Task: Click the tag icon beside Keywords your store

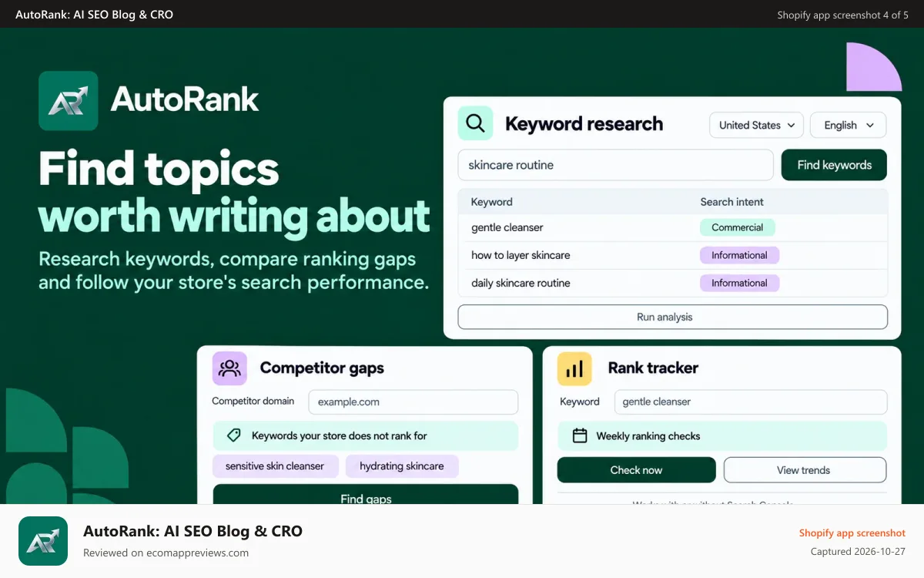Action: pos(234,435)
